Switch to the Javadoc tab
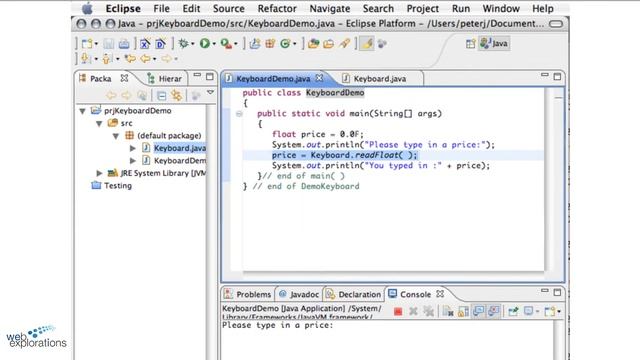The image size is (640, 360). point(299,294)
